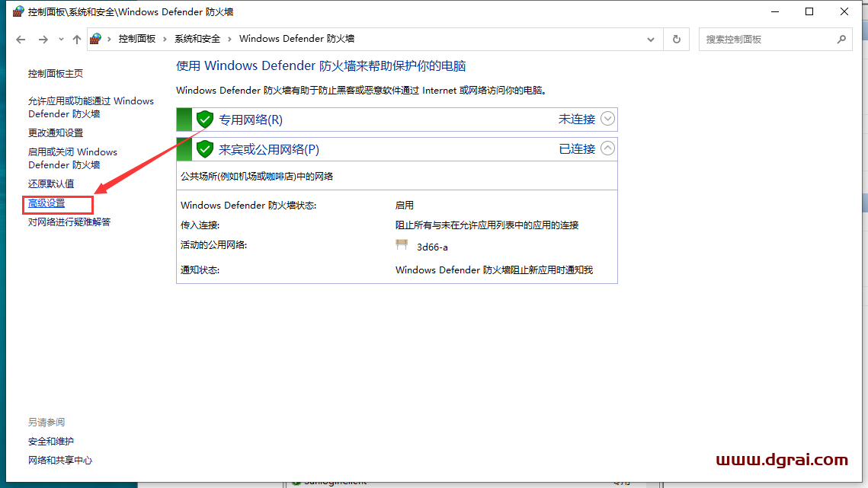Viewport: 868px width, 488px height.
Task: Click the 未连接 status text
Action: point(577,120)
